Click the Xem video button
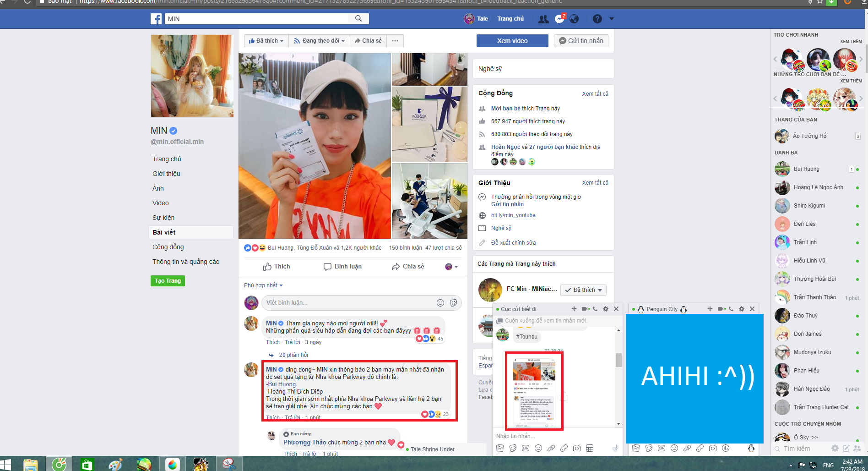Image resolution: width=868 pixels, height=471 pixels. (x=512, y=41)
